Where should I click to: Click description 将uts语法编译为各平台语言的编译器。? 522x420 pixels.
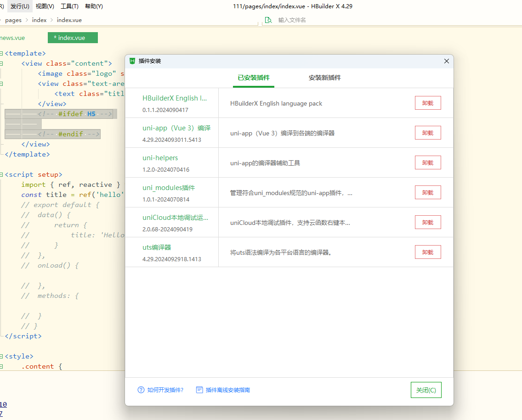tap(282, 252)
